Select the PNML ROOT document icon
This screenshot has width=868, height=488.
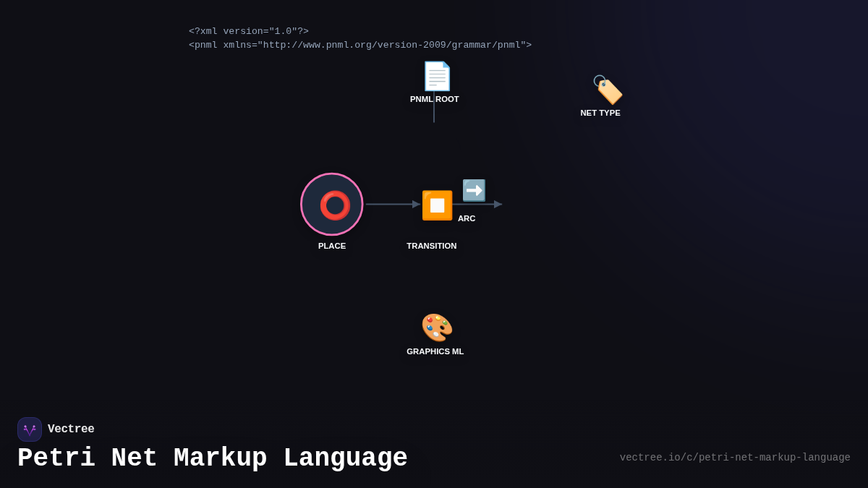(435, 76)
